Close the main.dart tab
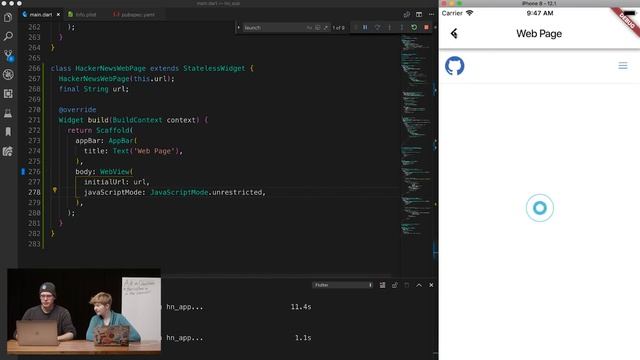This screenshot has height=360, width=640. tap(58, 14)
